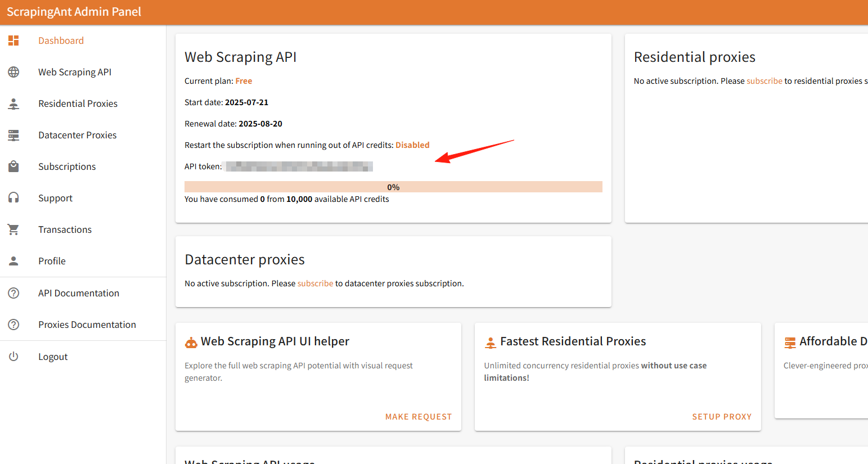Open Support in the sidebar
The image size is (868, 464).
point(83,198)
